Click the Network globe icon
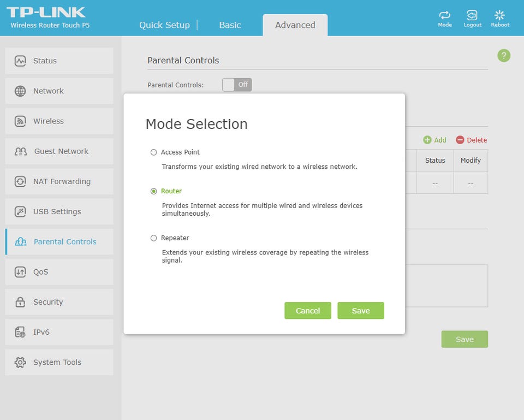The image size is (524, 420). 20,91
